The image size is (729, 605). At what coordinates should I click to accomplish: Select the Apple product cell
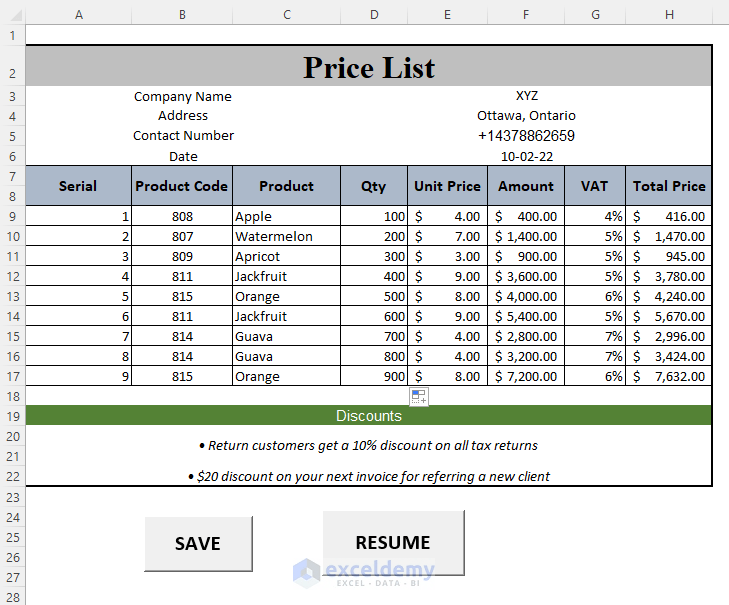pyautogui.click(x=286, y=216)
